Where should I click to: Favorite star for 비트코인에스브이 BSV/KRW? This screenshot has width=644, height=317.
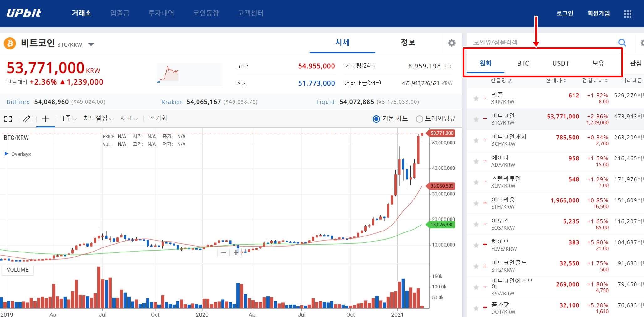pyautogui.click(x=476, y=287)
